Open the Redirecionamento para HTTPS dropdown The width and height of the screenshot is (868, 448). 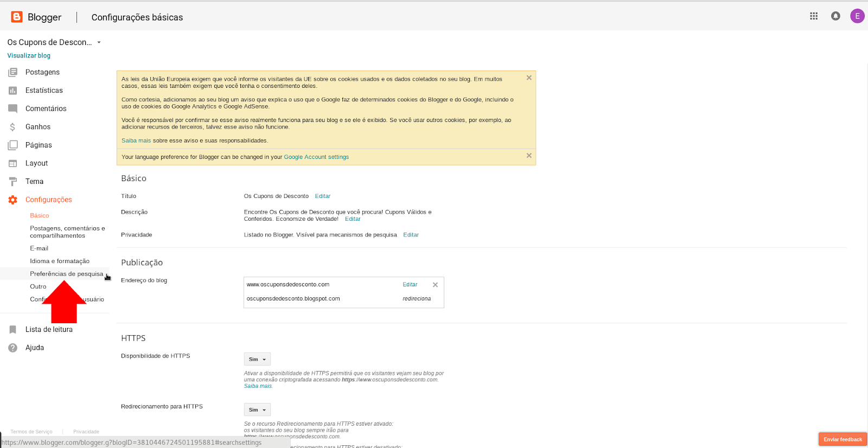[257, 409]
